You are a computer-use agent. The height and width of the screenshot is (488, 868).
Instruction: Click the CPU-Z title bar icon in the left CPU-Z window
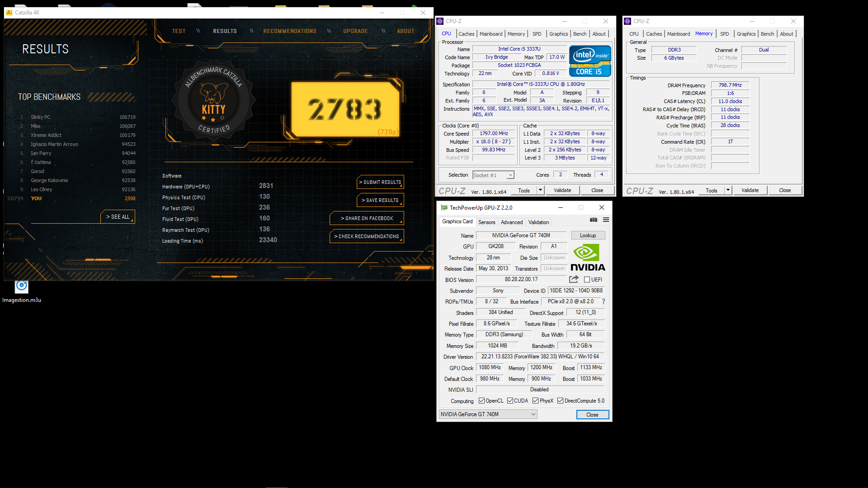(440, 21)
